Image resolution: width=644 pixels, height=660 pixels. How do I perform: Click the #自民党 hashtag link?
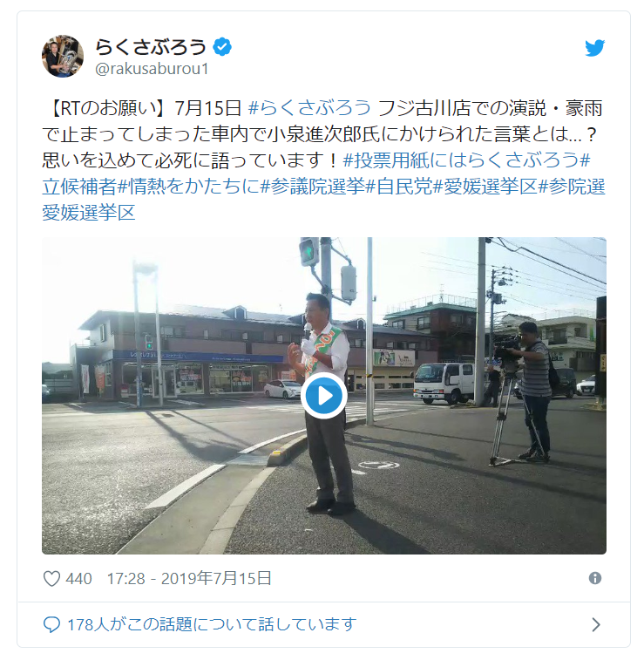point(399,186)
